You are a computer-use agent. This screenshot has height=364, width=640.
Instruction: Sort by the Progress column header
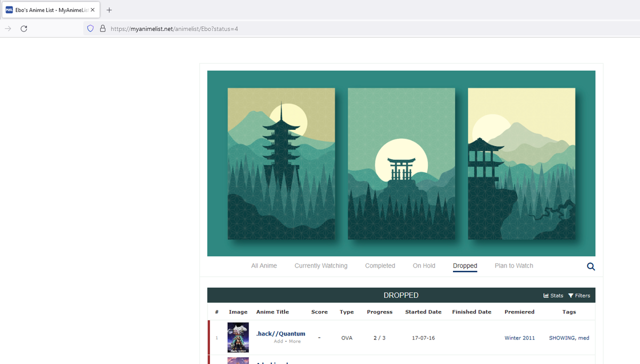coord(379,312)
